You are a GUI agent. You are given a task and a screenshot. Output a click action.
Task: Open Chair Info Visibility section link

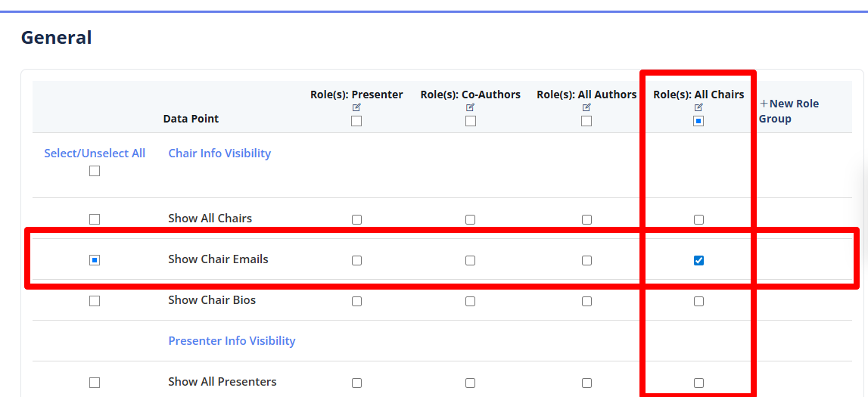tap(219, 154)
